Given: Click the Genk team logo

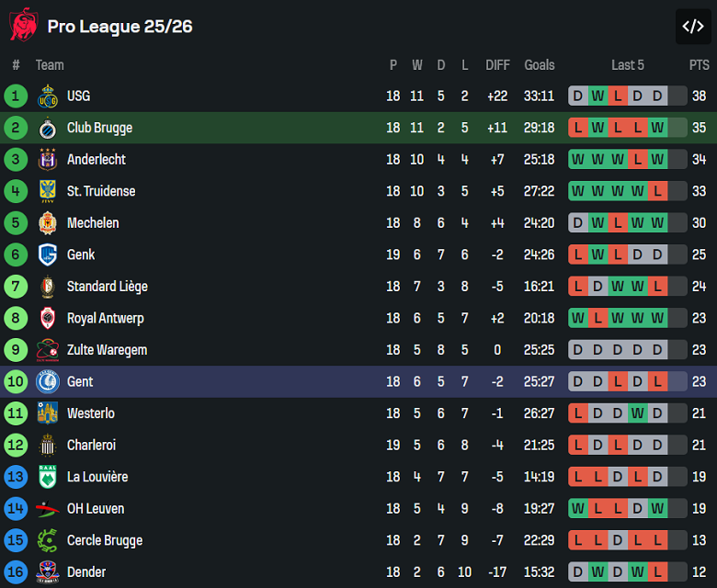Looking at the screenshot, I should click(x=48, y=254).
